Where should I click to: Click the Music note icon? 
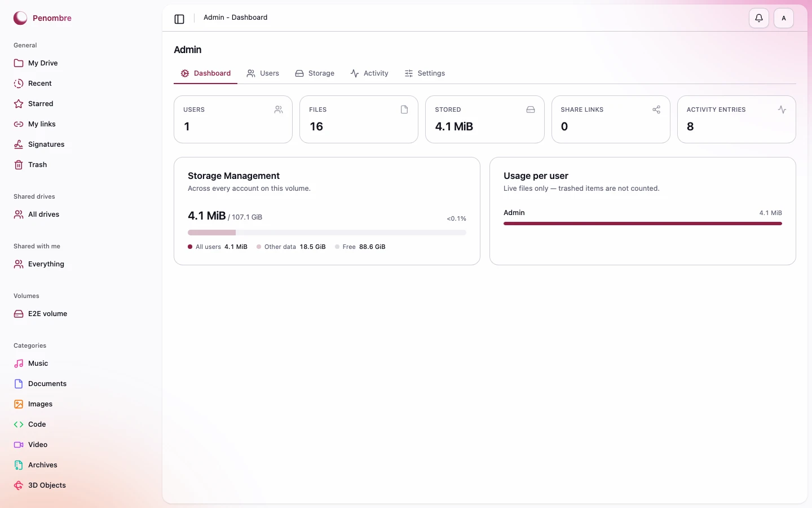(19, 364)
